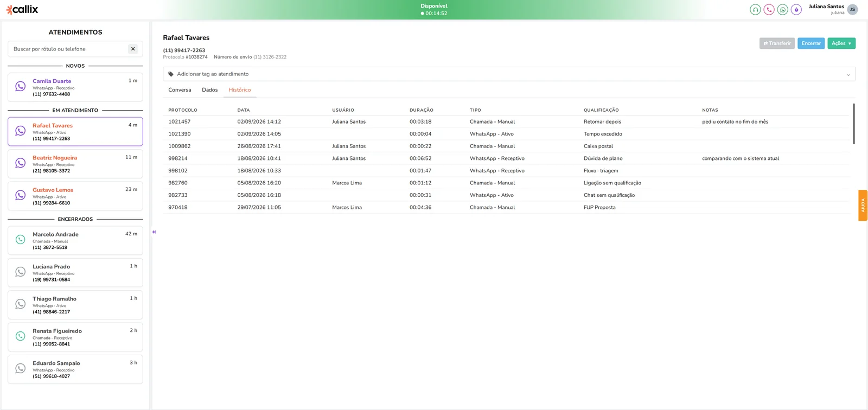Open the Rafael Tavares attendance card
Image resolution: width=868 pixels, height=410 pixels.
pos(75,132)
